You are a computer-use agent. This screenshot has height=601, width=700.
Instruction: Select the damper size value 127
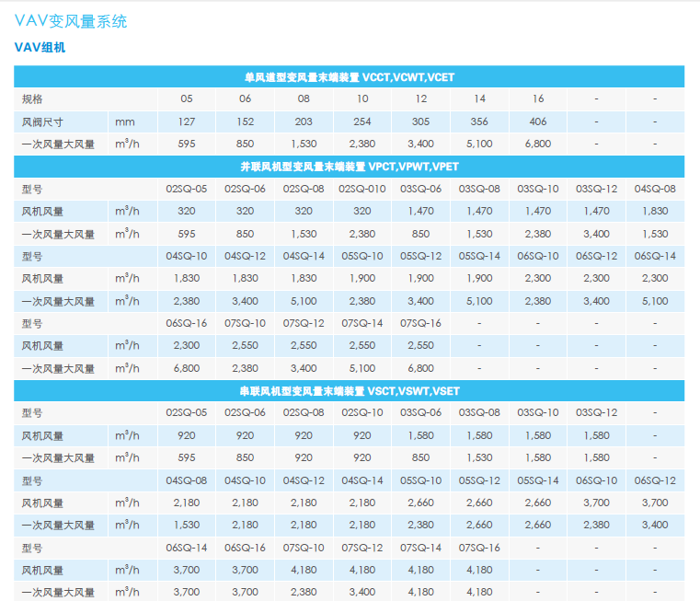click(x=187, y=121)
